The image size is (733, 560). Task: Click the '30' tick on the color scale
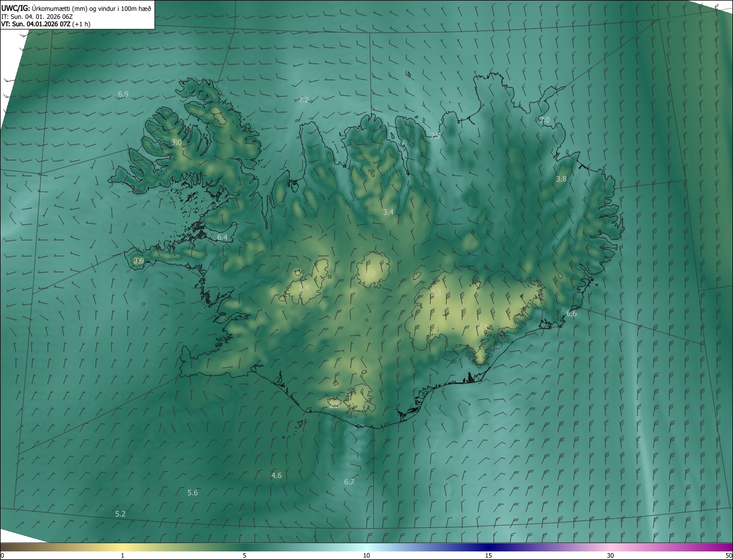coord(610,556)
